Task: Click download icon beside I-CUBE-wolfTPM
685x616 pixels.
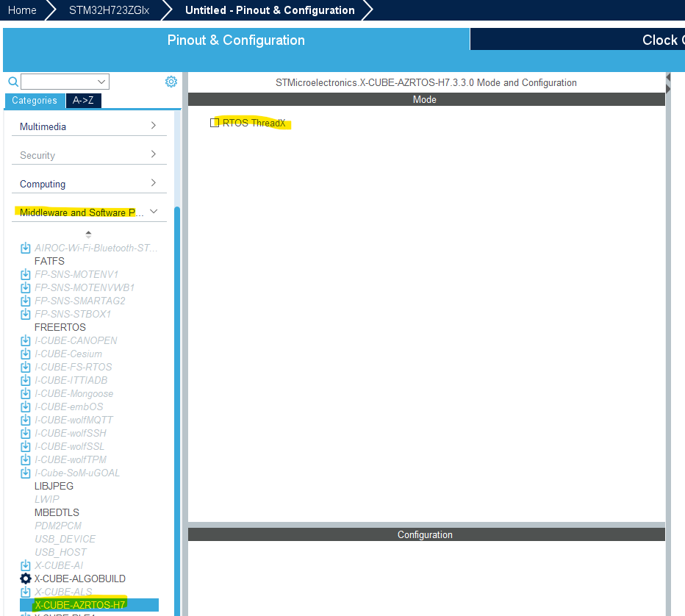Action: point(26,459)
